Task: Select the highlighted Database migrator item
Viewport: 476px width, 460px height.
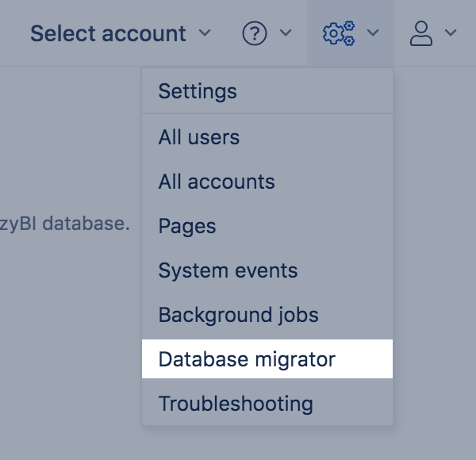Action: tap(247, 359)
